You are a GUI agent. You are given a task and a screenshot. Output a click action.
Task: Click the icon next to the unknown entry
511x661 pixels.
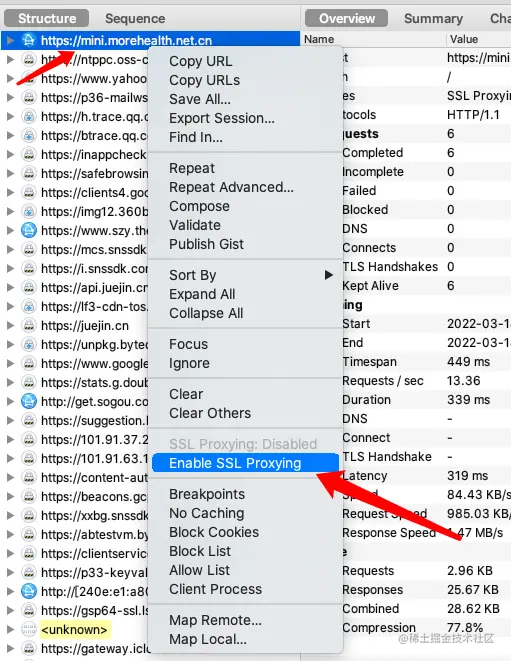point(29,629)
